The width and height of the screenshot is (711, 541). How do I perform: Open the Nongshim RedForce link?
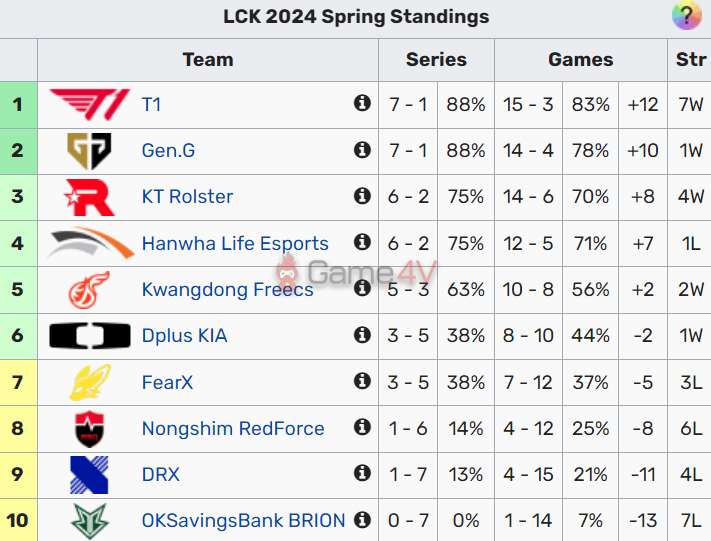[x=233, y=428]
